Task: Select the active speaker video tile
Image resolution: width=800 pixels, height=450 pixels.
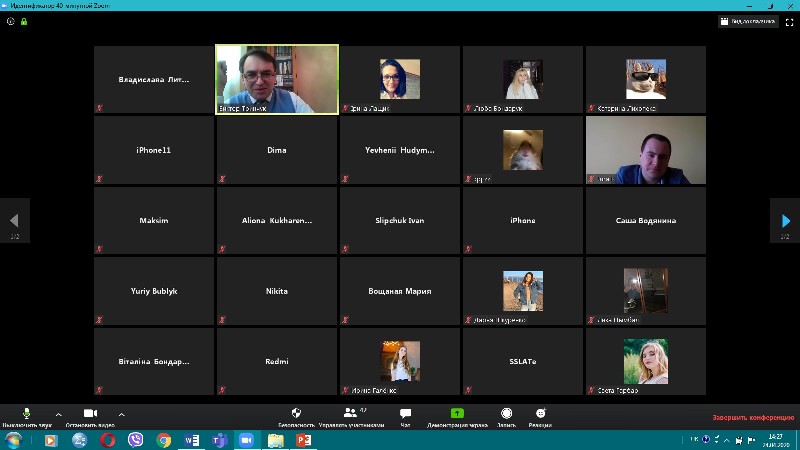Action: click(277, 79)
